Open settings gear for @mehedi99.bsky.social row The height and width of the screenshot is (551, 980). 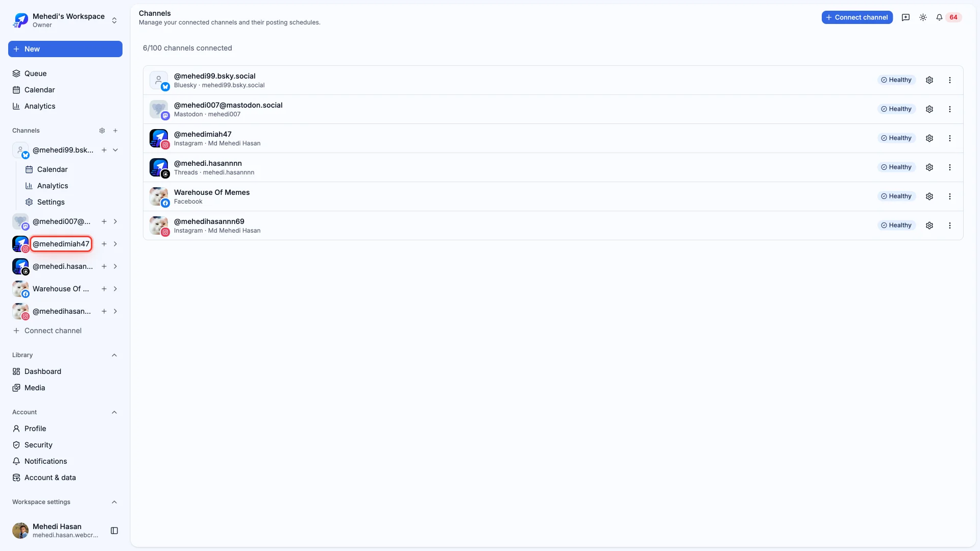(x=929, y=80)
